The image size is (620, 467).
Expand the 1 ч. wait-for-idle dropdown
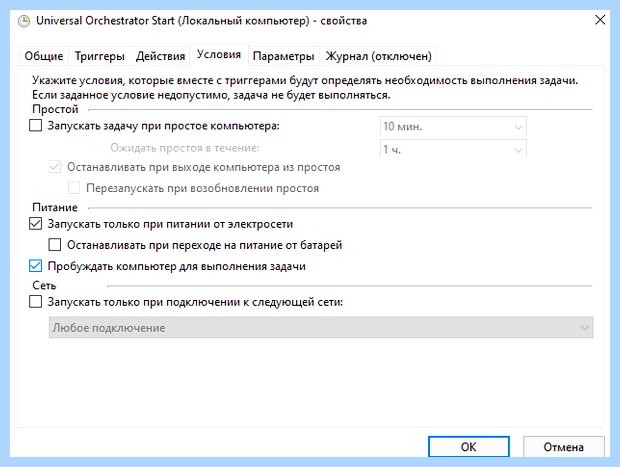[x=453, y=149]
